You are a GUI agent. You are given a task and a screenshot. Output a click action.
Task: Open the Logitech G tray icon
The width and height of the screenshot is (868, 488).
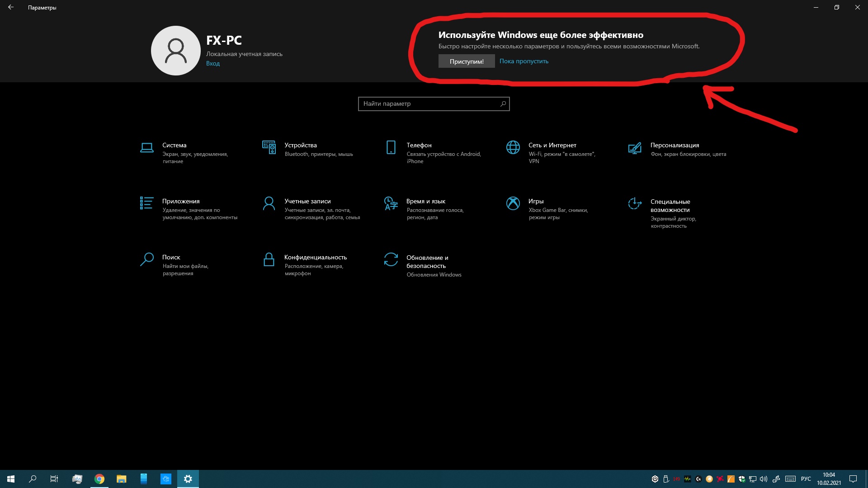[698, 479]
